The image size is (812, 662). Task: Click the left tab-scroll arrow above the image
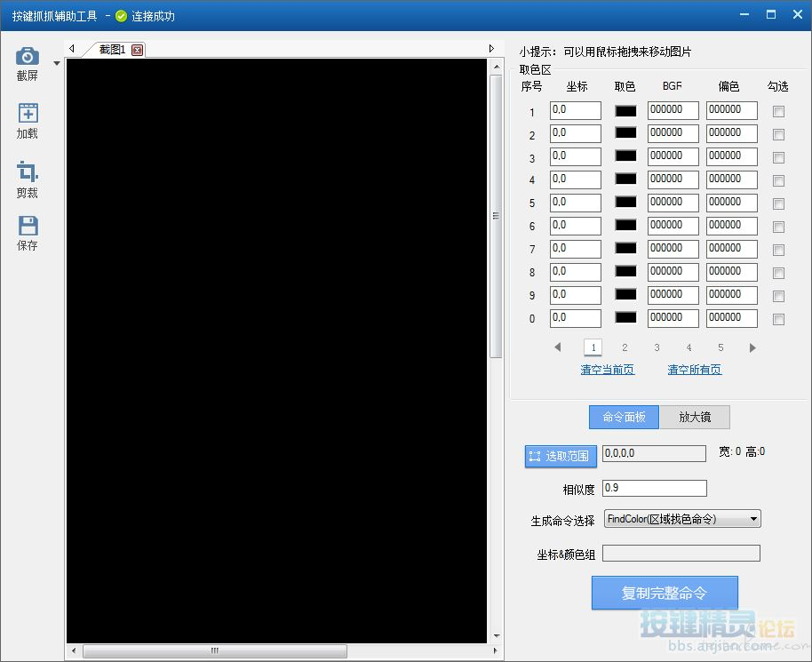pos(72,49)
